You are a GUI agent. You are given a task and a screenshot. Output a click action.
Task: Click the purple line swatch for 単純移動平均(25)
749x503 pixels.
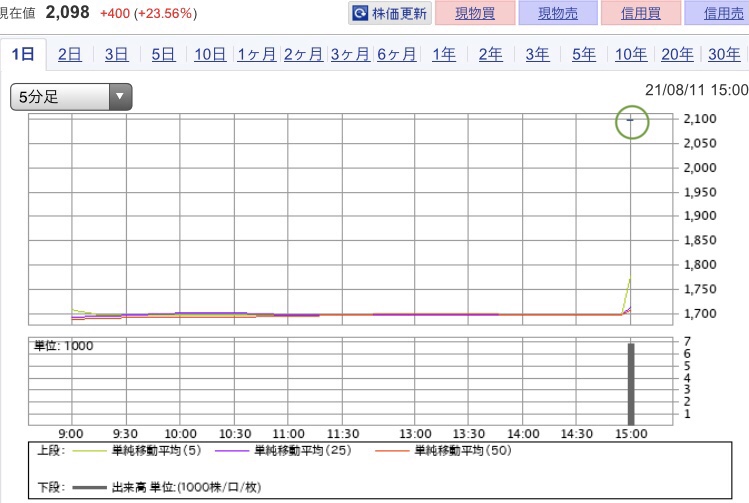[x=232, y=450]
